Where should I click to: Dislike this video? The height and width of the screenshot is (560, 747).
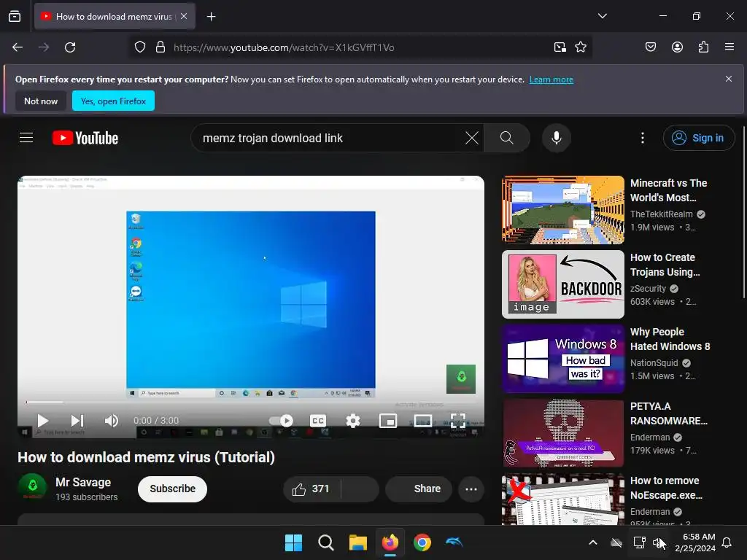coord(360,489)
